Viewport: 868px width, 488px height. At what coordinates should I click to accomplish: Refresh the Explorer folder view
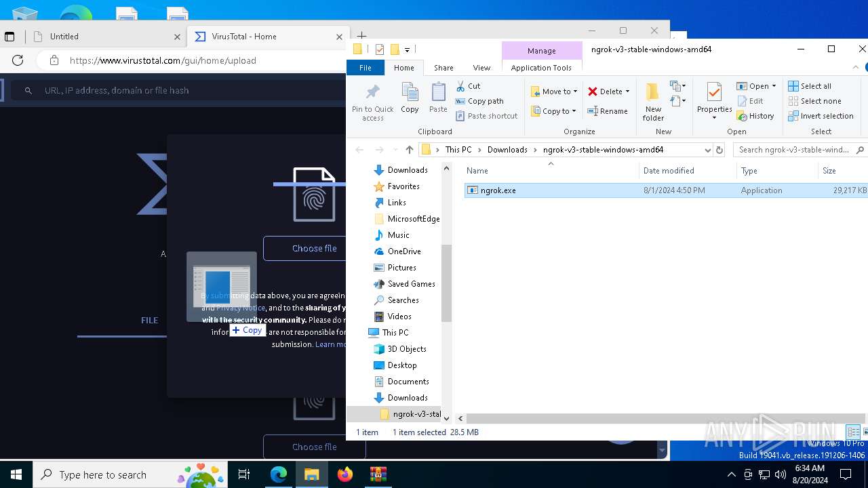[719, 150]
